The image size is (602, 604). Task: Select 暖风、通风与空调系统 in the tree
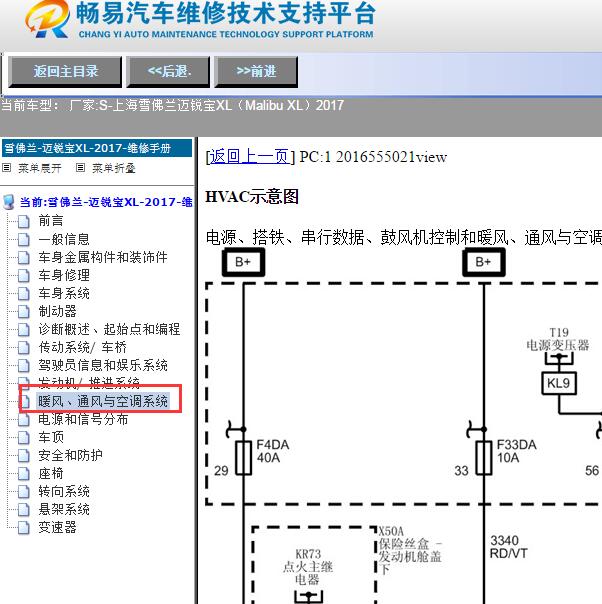(x=103, y=401)
